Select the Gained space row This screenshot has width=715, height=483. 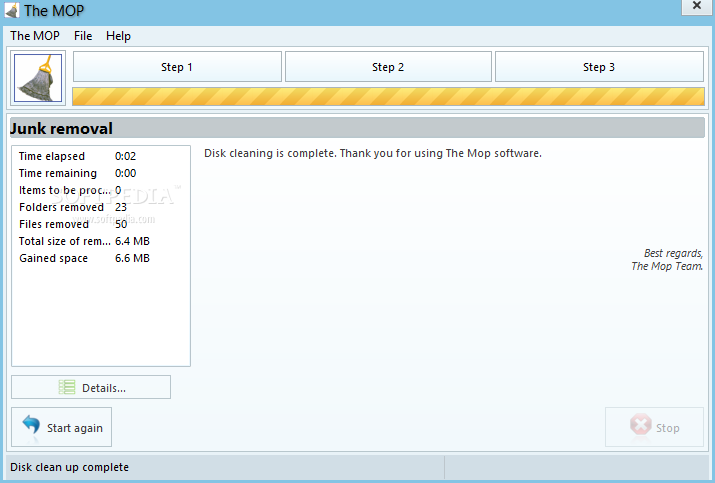tap(101, 258)
